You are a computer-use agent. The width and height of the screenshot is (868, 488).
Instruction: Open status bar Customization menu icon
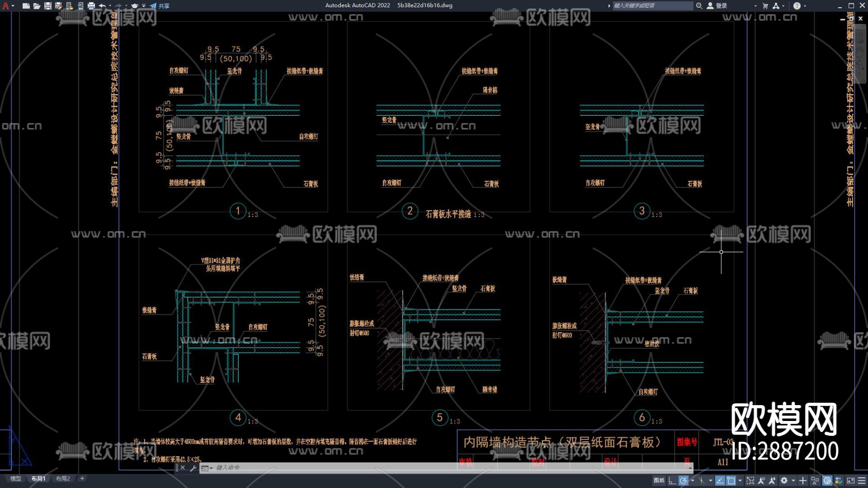coord(862,480)
